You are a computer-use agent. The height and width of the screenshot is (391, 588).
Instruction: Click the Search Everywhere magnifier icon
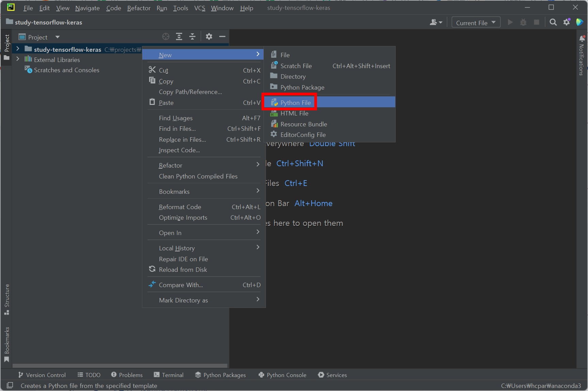point(553,22)
